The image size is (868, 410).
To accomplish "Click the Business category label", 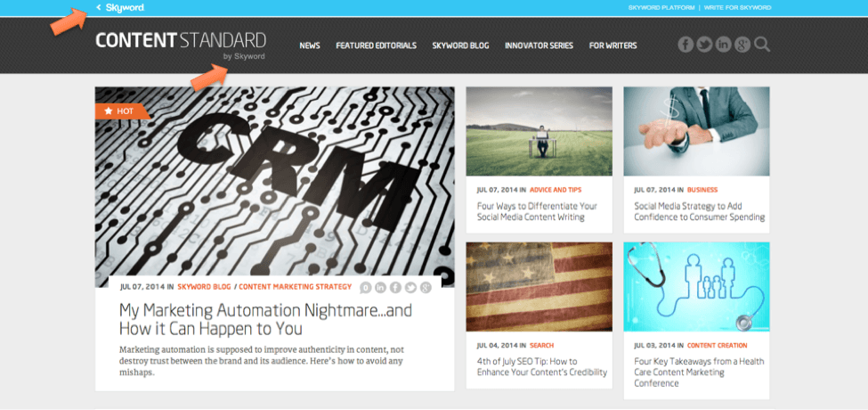I will pos(702,190).
